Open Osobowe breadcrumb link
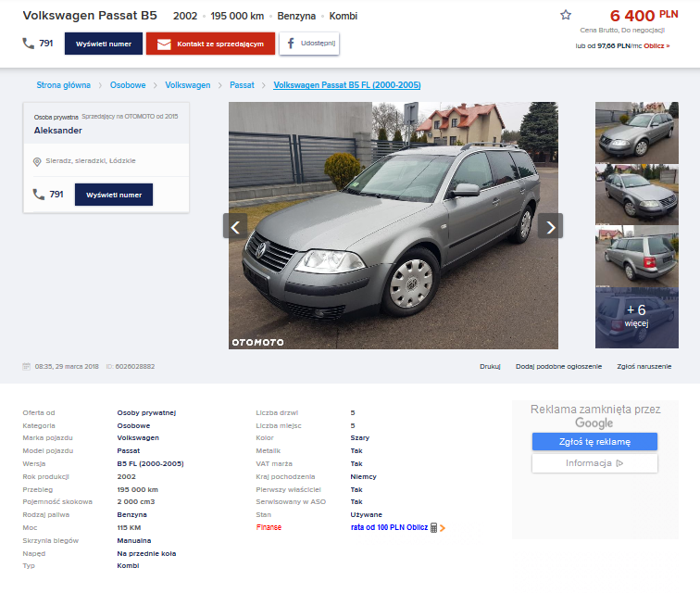Image resolution: width=700 pixels, height=593 pixels. [x=128, y=85]
